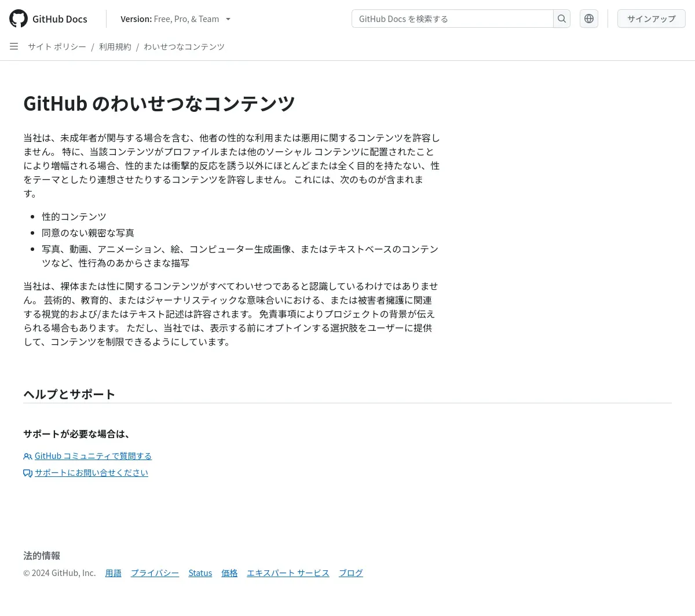This screenshot has height=616, width=695.
Task: Open the 価格 footer link
Action: pos(229,573)
